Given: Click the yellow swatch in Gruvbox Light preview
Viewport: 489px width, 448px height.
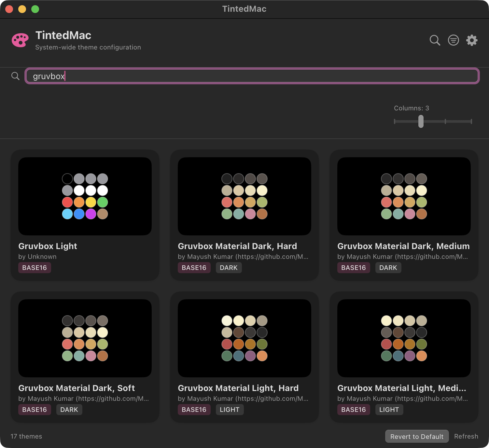Looking at the screenshot, I should coord(91,202).
